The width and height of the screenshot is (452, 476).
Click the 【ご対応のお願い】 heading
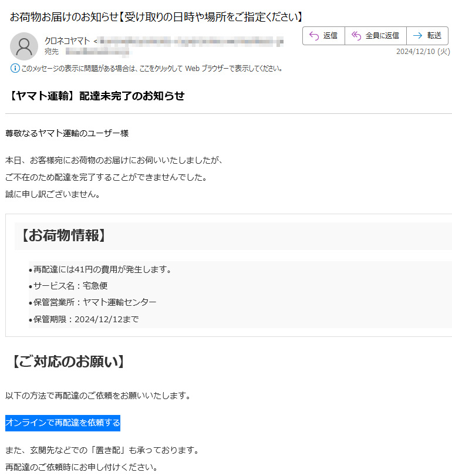[68, 362]
